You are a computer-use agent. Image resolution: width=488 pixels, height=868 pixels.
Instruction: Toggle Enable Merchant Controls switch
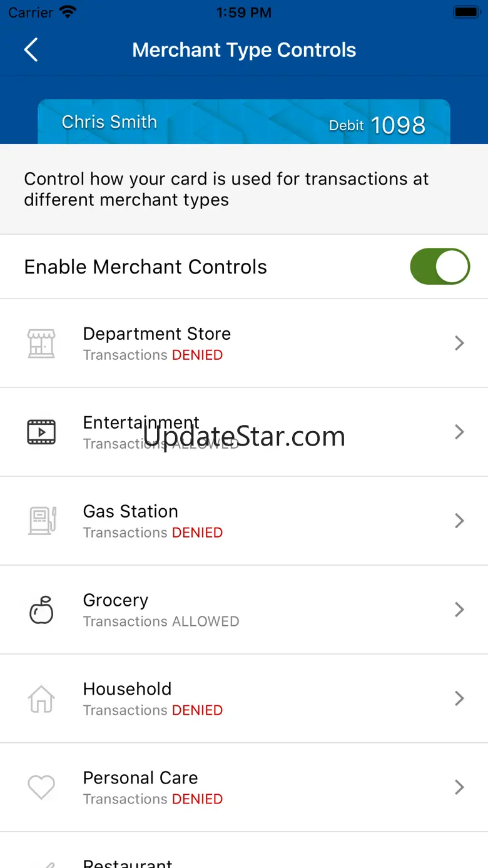click(x=440, y=267)
